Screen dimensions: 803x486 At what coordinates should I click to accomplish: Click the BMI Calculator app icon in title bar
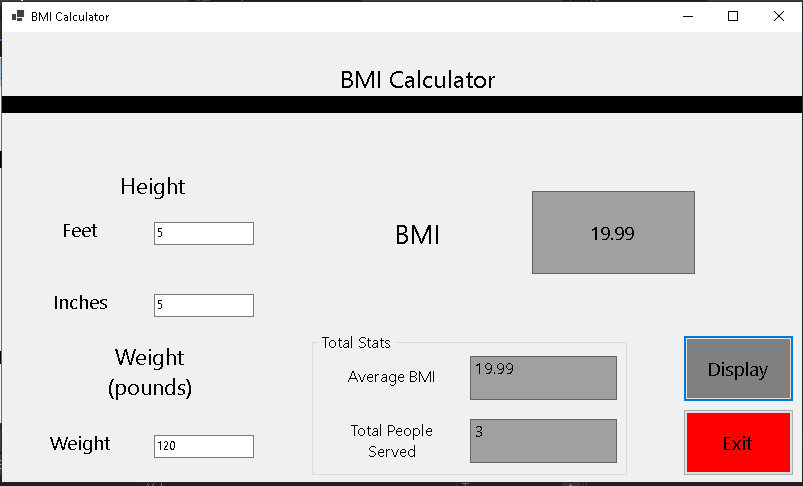[x=17, y=16]
